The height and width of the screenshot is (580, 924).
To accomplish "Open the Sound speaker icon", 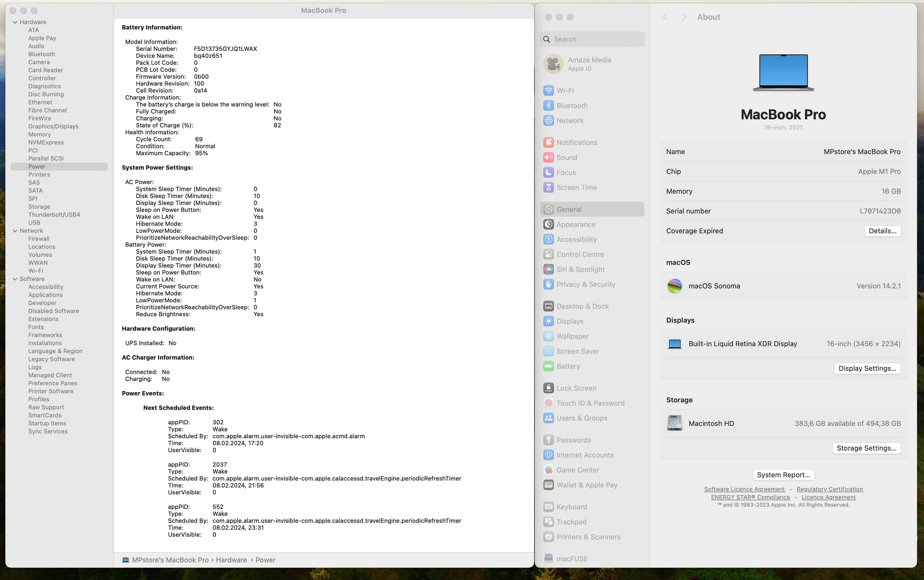I will click(x=548, y=157).
